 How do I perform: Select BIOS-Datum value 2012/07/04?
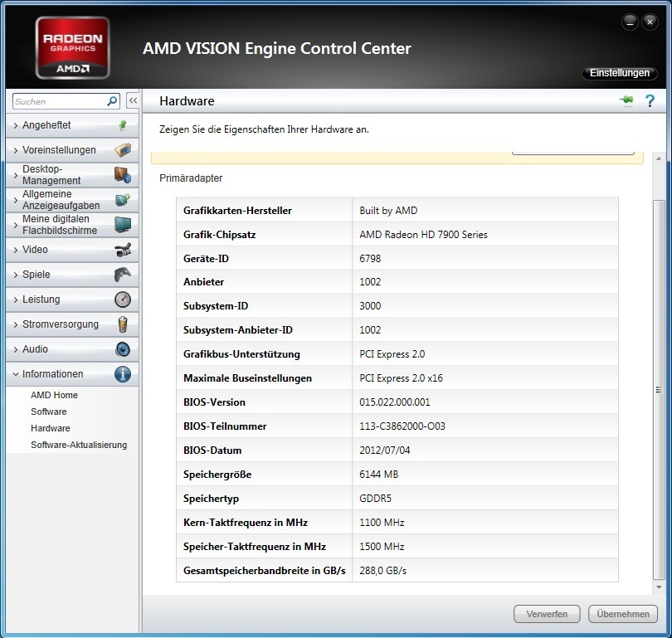click(384, 450)
